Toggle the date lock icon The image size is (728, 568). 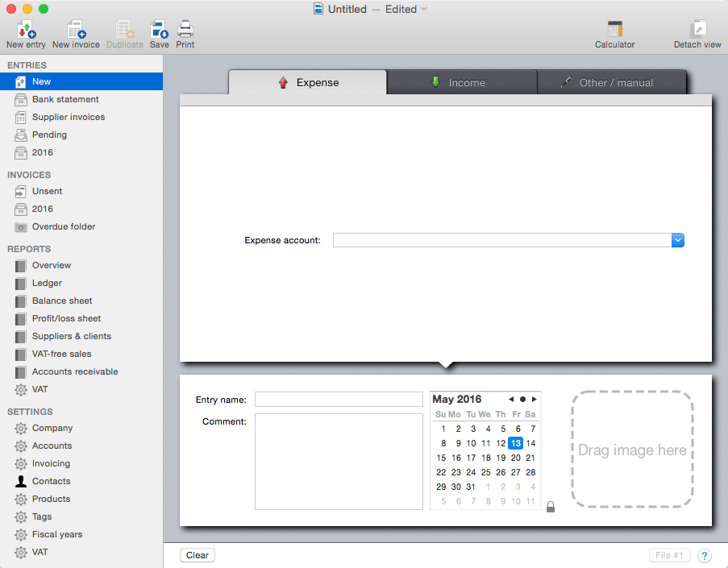[551, 507]
